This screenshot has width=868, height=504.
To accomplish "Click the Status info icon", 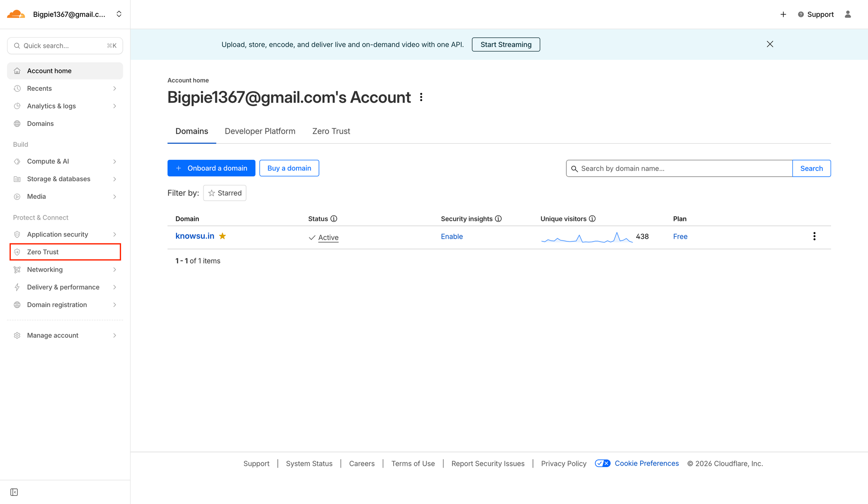I will [x=334, y=219].
